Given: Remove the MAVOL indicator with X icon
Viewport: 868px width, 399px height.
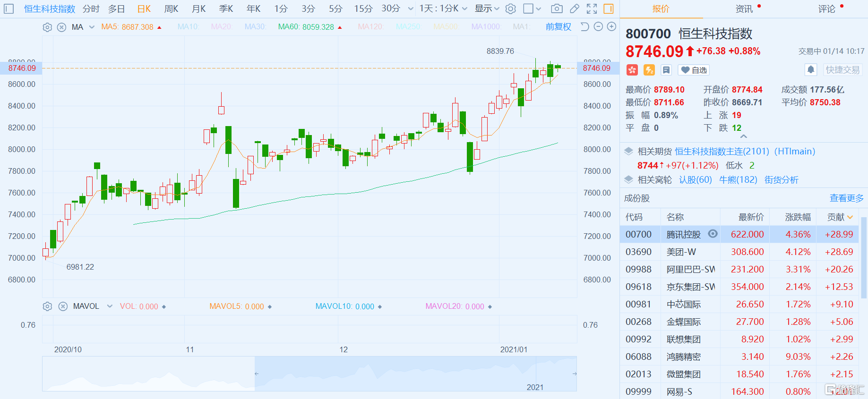Looking at the screenshot, I should click(63, 306).
